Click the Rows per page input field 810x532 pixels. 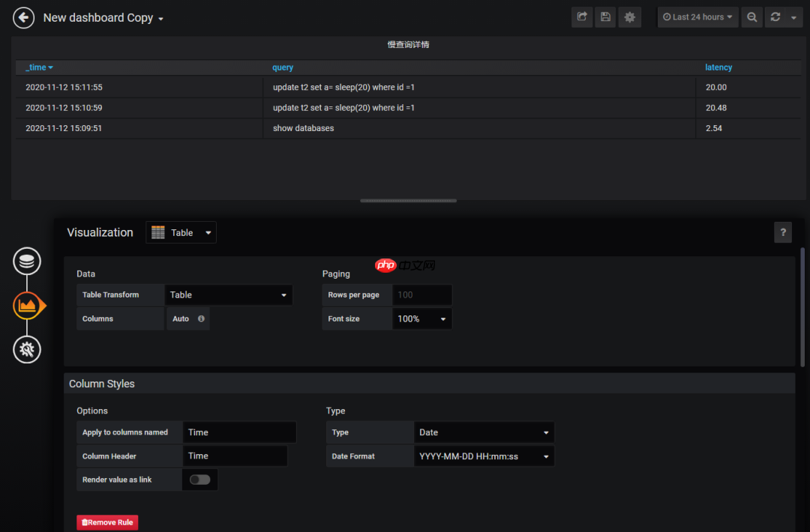(421, 294)
